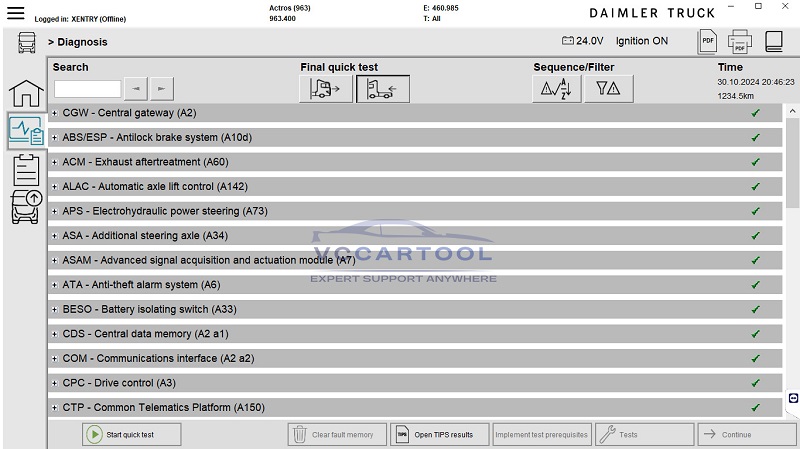
Task: Expand APS - Electrohydraulic power steering
Action: (55, 211)
